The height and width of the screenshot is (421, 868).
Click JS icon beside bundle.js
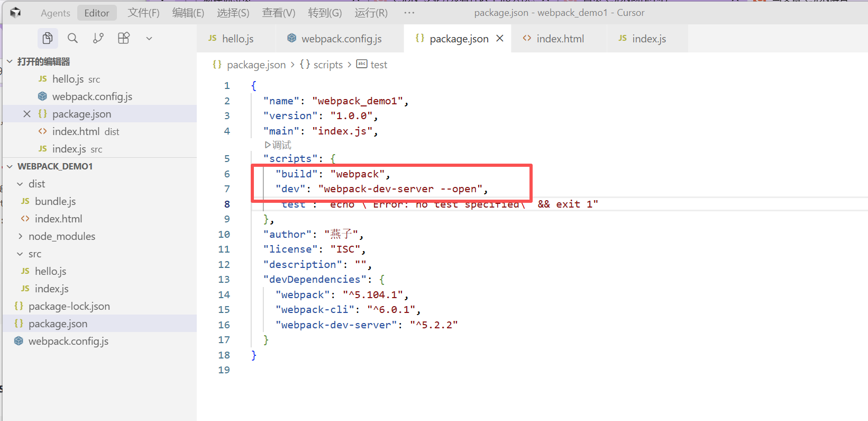[x=25, y=201]
